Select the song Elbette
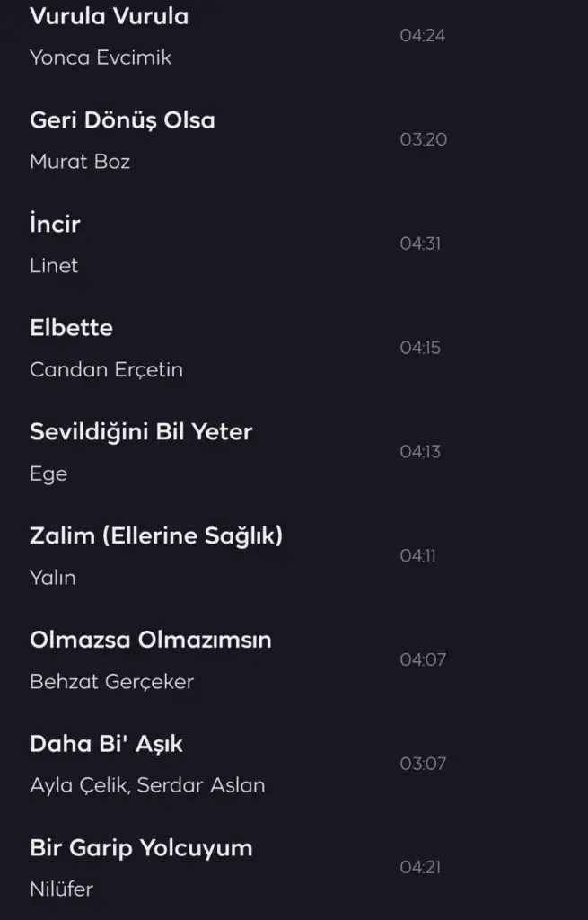This screenshot has height=920, width=588. coord(71,328)
